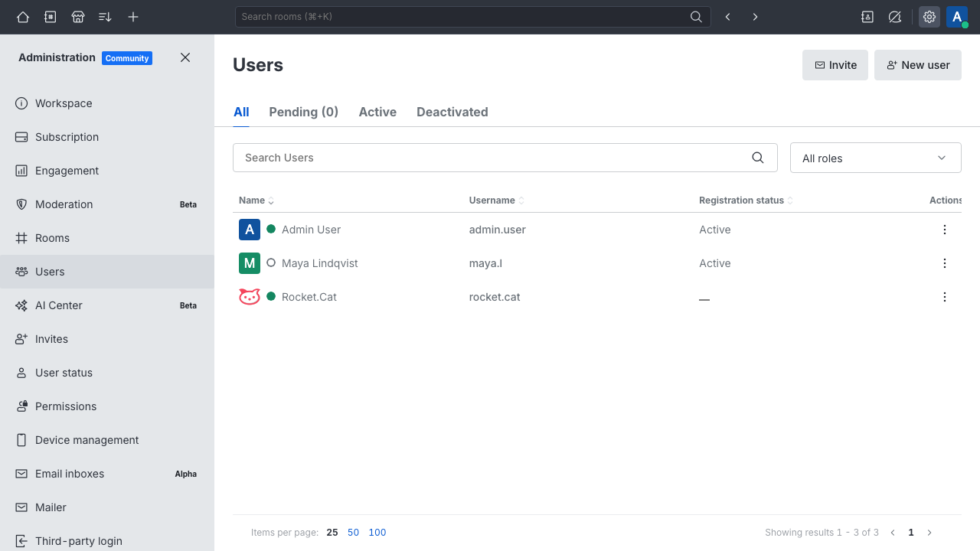Open Permissions settings
Screen dimensions: 980x551
click(x=107, y=406)
